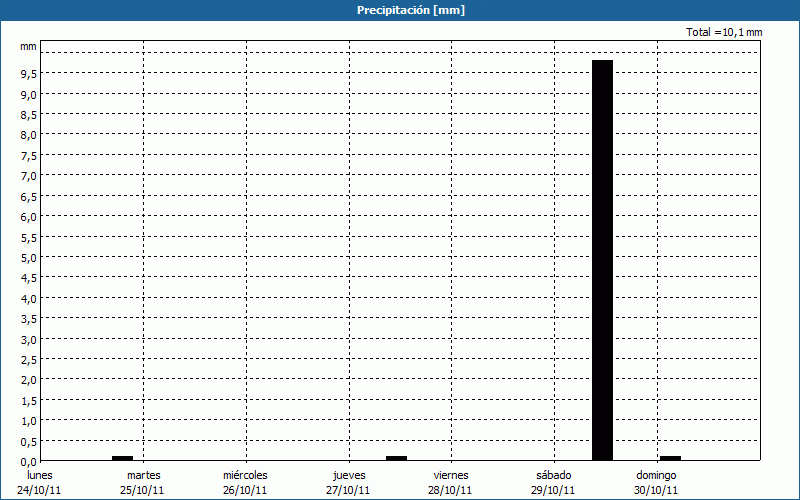The width and height of the screenshot is (800, 500).
Task: Click the y-axis value '6,5'
Action: 29,196
